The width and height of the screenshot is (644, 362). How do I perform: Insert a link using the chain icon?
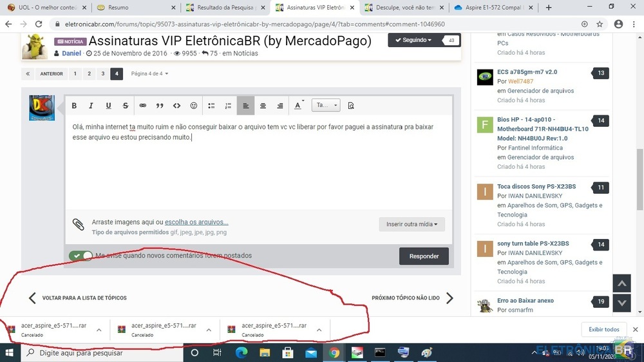[x=143, y=106]
